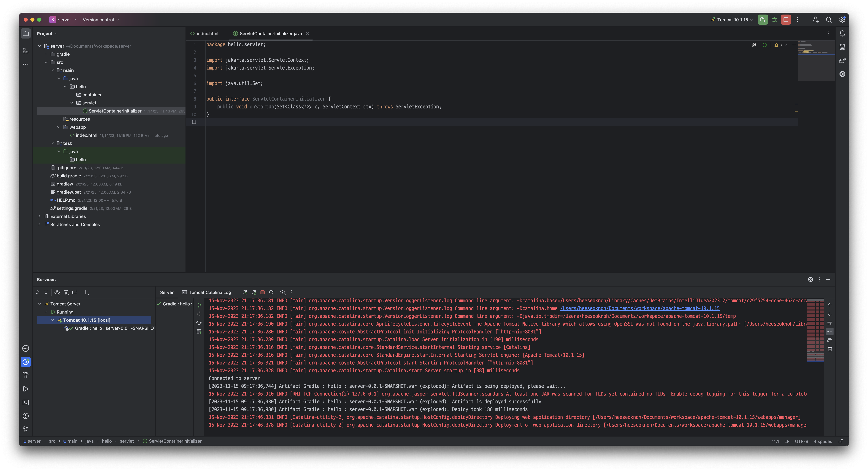The image size is (868, 471).
Task: Open the Version control menu
Action: click(x=101, y=20)
